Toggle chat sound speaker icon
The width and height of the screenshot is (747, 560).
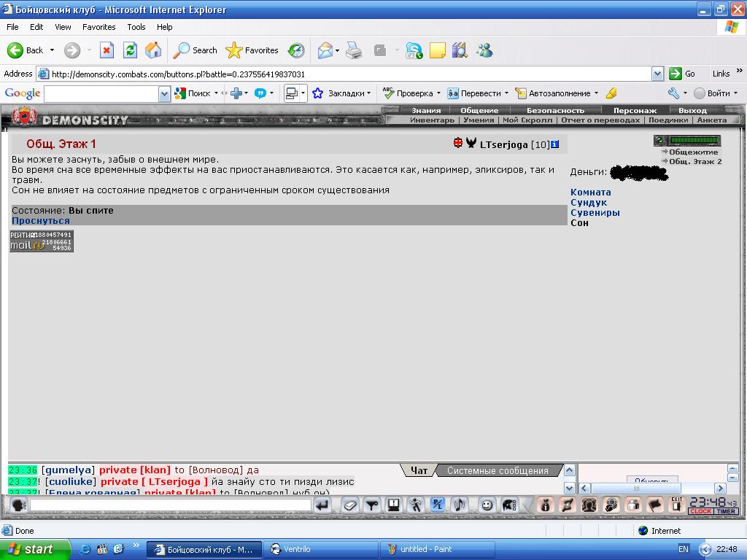coord(460,505)
